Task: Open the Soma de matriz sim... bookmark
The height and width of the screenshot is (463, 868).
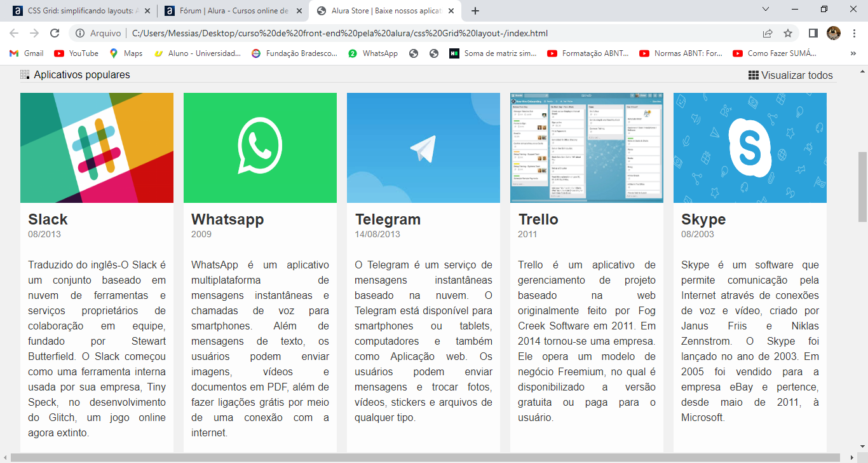Action: 493,53
